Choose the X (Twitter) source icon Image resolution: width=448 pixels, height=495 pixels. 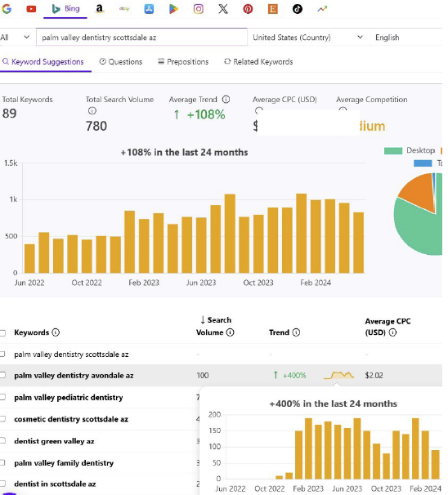coord(223,9)
